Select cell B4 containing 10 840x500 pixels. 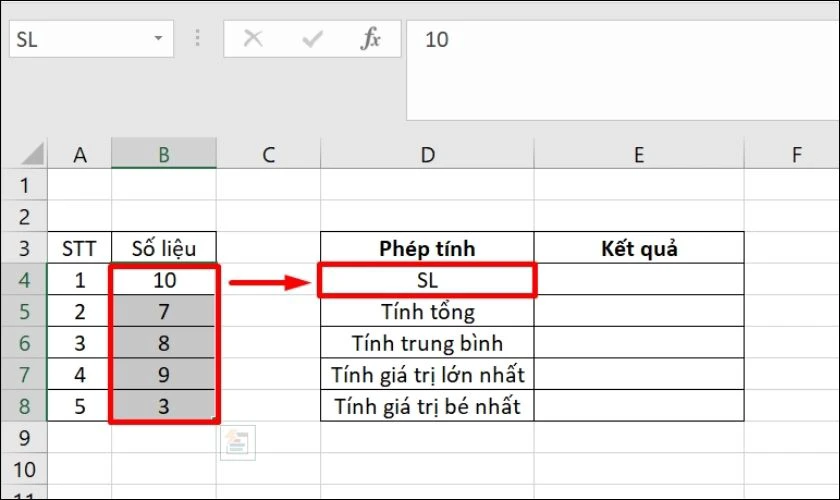(164, 280)
